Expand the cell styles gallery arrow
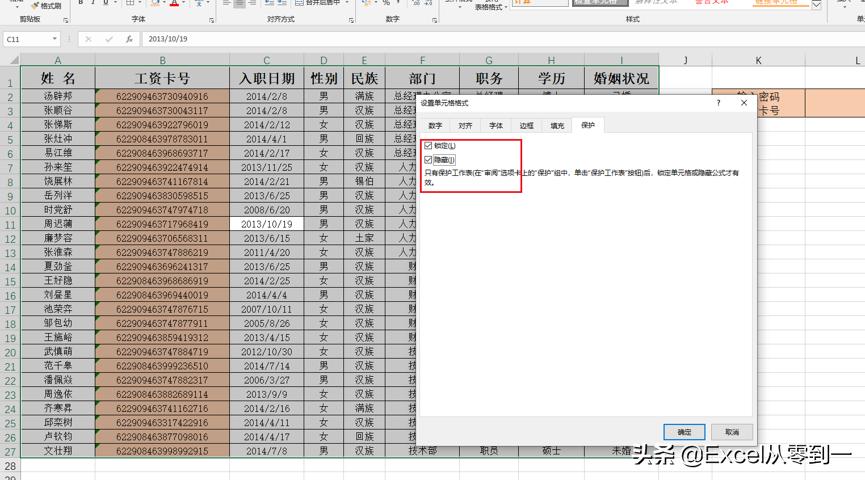865x480 pixels. [816, 6]
